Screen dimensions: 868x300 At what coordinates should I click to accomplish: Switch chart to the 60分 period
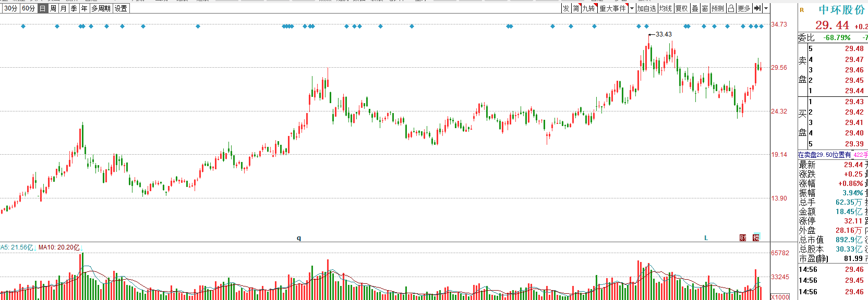pyautogui.click(x=29, y=8)
